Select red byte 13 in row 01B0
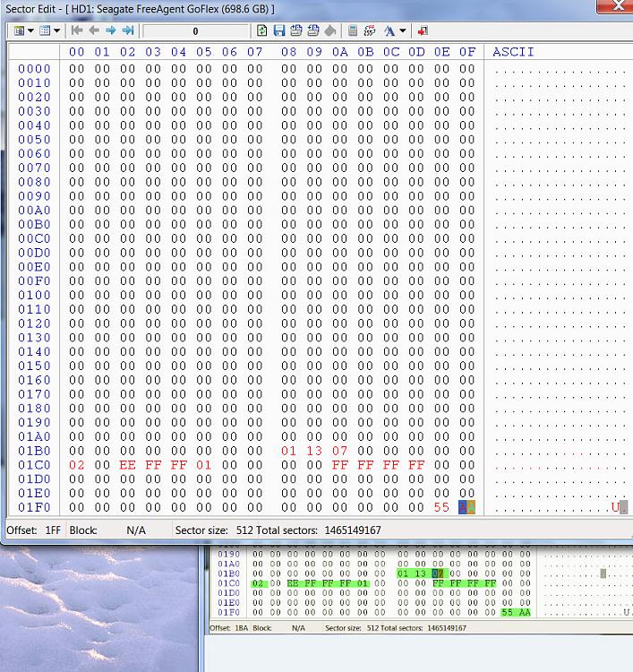The image size is (633, 672). point(314,451)
